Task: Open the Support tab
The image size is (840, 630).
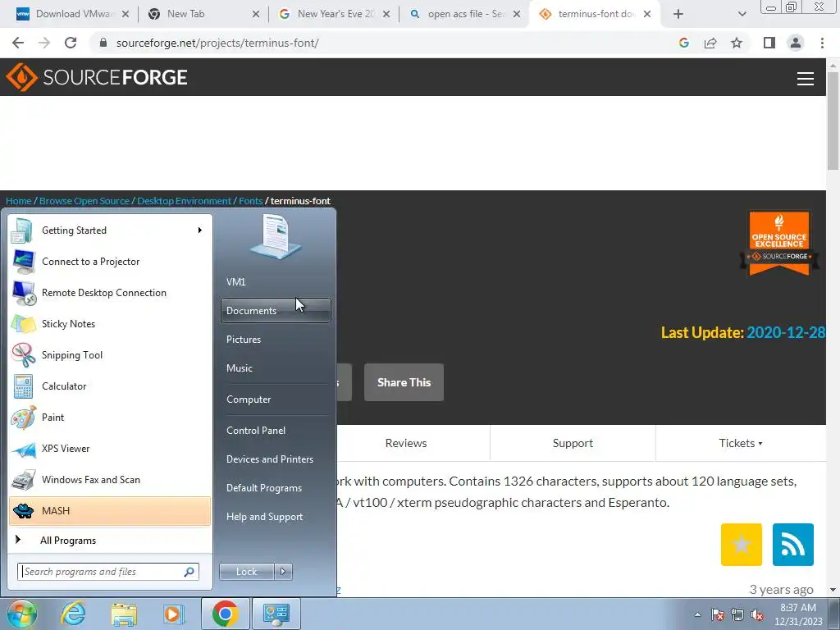Action: pos(573,443)
